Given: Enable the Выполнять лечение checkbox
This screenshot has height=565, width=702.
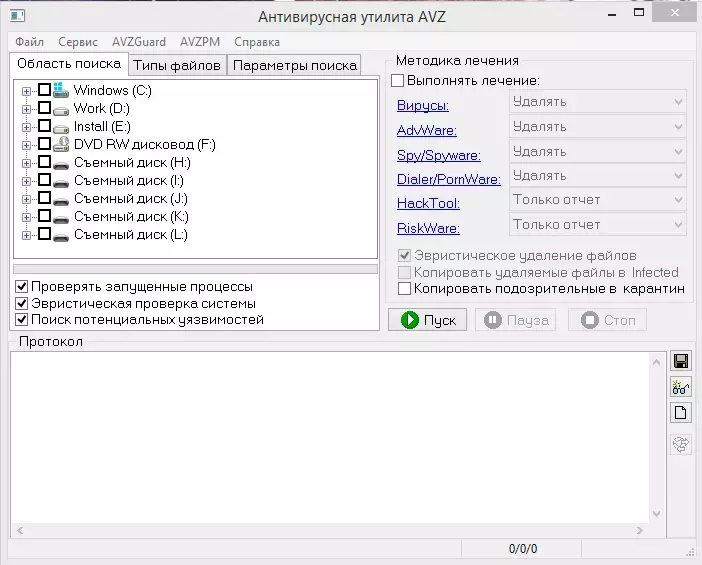Looking at the screenshot, I should click(397, 81).
